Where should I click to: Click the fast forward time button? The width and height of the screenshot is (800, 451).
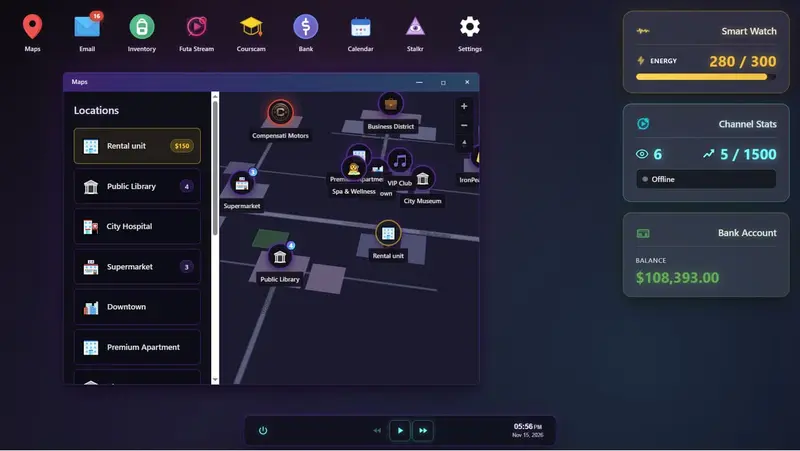tap(423, 431)
